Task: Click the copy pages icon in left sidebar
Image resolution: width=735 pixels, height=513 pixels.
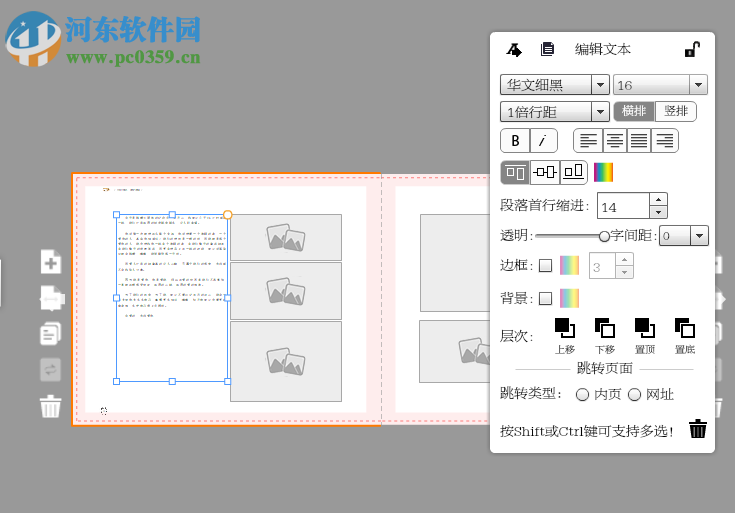Action: point(51,333)
